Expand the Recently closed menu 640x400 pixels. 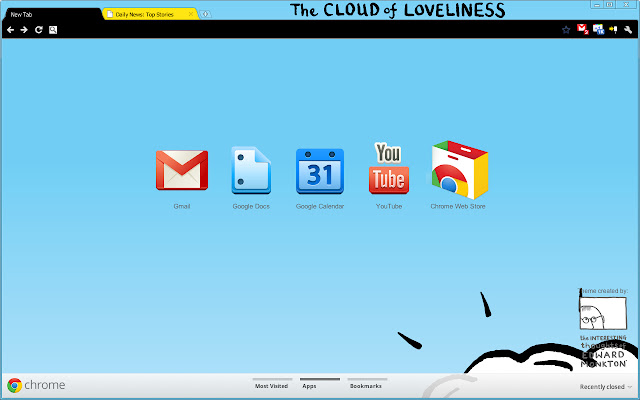pyautogui.click(x=606, y=387)
